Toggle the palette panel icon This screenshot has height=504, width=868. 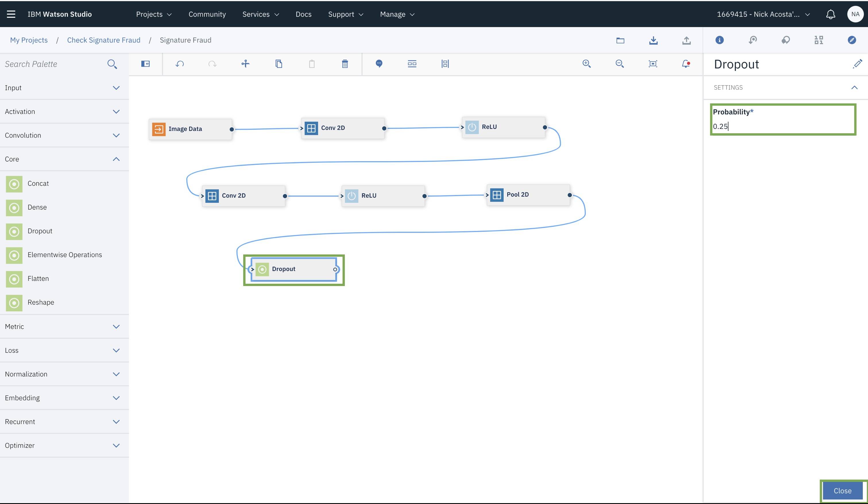pos(145,64)
